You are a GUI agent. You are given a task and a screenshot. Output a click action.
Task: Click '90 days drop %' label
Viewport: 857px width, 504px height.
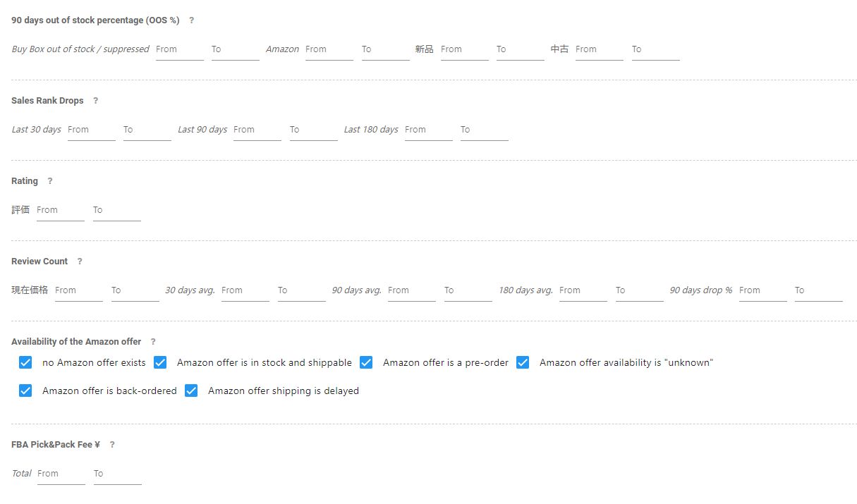point(701,290)
